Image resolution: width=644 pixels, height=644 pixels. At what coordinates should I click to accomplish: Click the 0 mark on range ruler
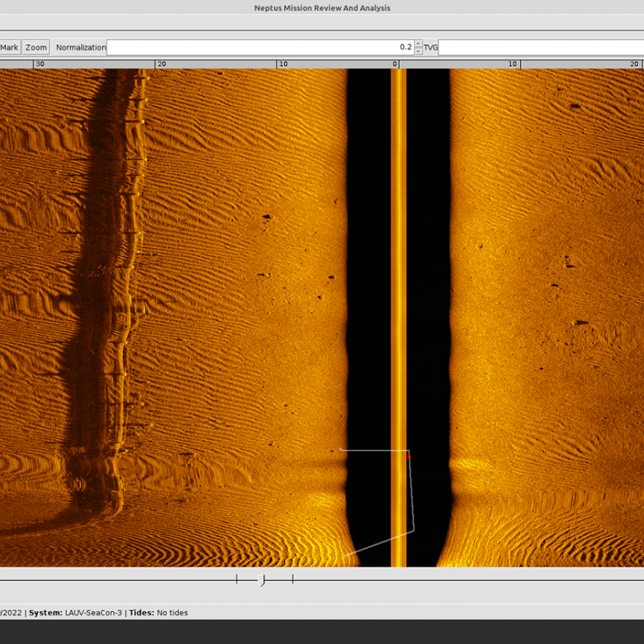point(395,64)
